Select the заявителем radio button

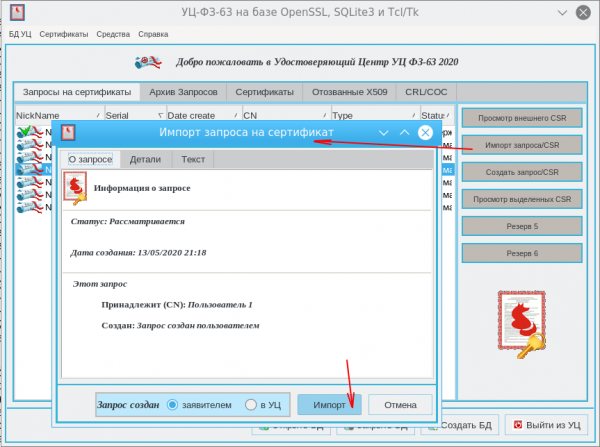[x=174, y=404]
